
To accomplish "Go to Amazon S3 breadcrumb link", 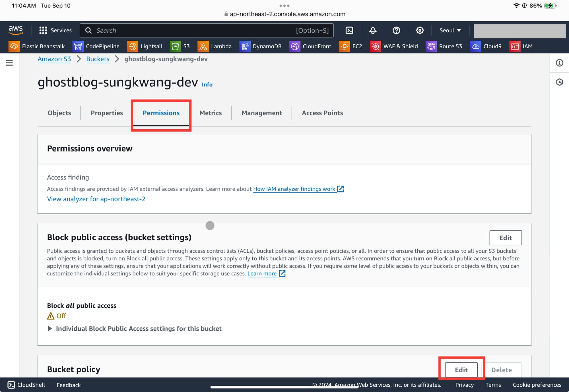I will (54, 59).
